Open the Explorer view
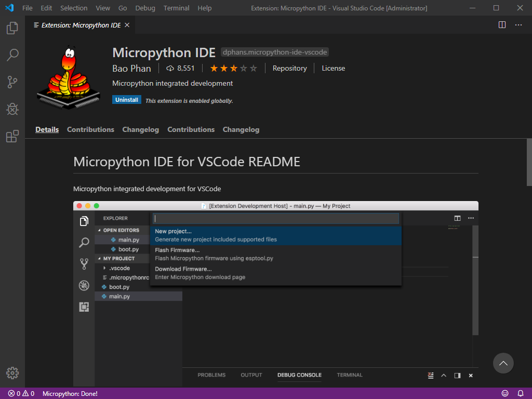The image size is (532, 399). click(x=12, y=28)
